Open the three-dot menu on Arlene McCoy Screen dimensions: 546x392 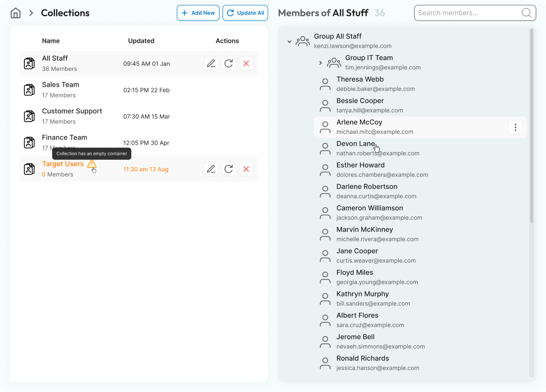(515, 127)
